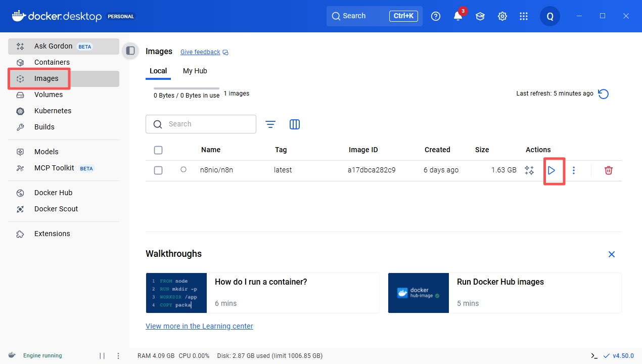Image resolution: width=642 pixels, height=364 pixels.
Task: Run the n8nio/n8n image
Action: coord(552,170)
